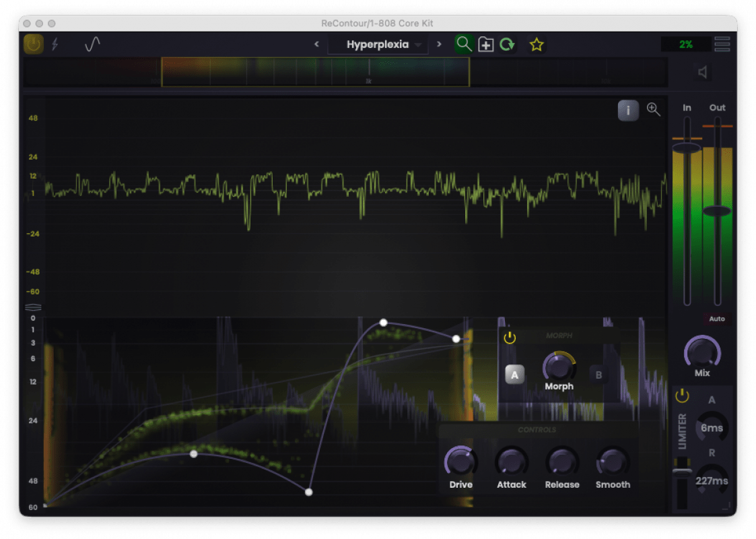Open preset search with magnifier icon

point(464,44)
